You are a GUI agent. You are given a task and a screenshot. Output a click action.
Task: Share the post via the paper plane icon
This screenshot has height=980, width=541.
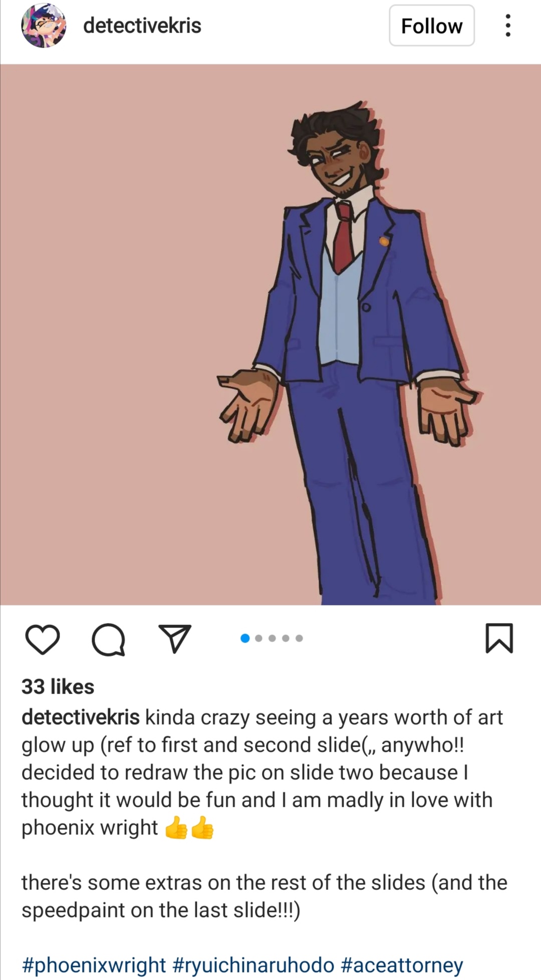pyautogui.click(x=175, y=638)
